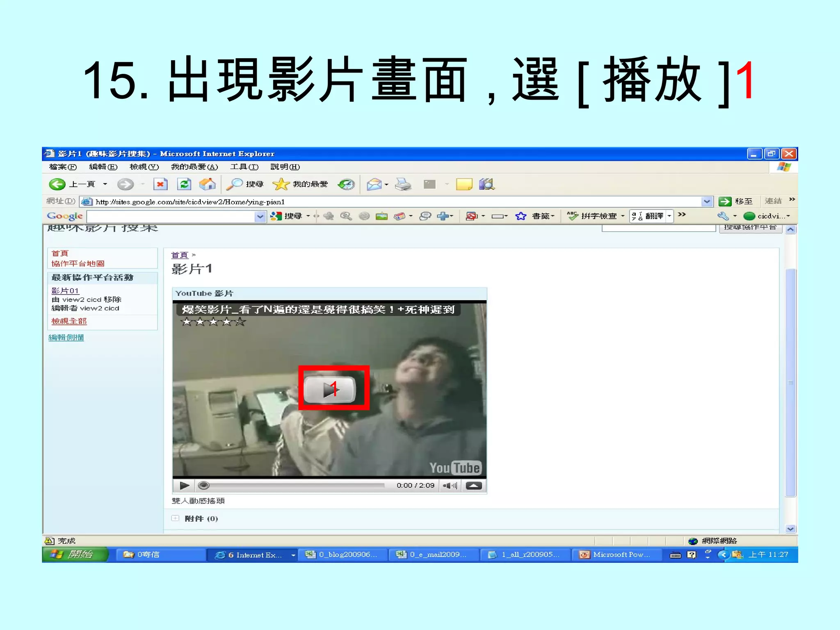Viewport: 840px width, 630px height.
Task: Click Google toolbar popup blocker icon
Action: 472,216
